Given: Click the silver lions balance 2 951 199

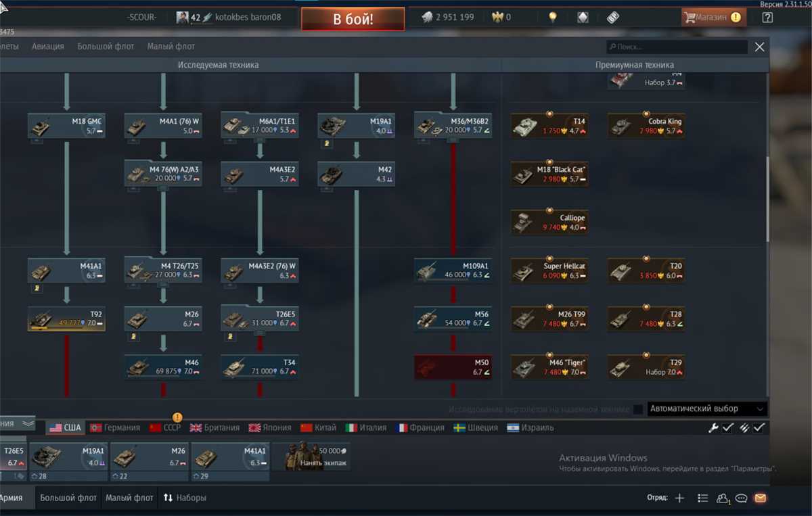Looking at the screenshot, I should point(447,18).
